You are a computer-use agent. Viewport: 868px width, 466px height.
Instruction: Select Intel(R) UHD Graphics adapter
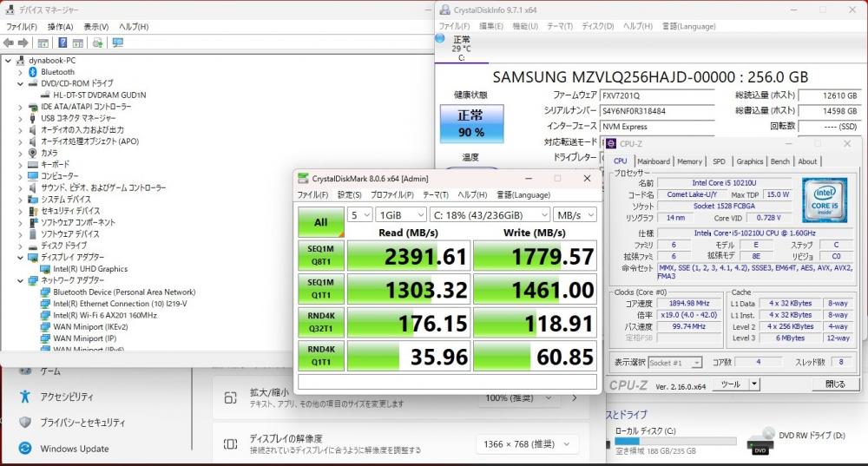pos(90,268)
